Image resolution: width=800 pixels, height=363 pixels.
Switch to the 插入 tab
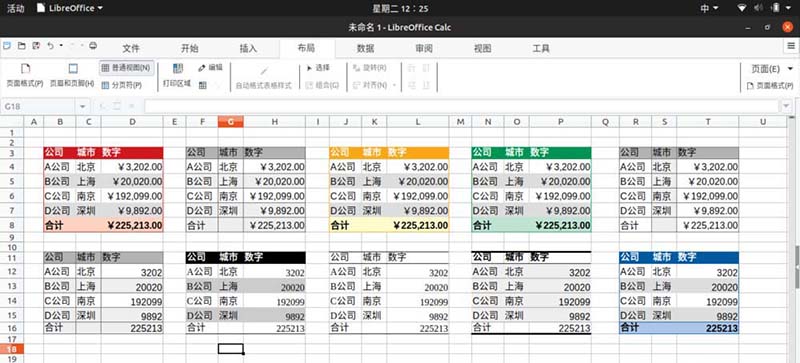[248, 49]
